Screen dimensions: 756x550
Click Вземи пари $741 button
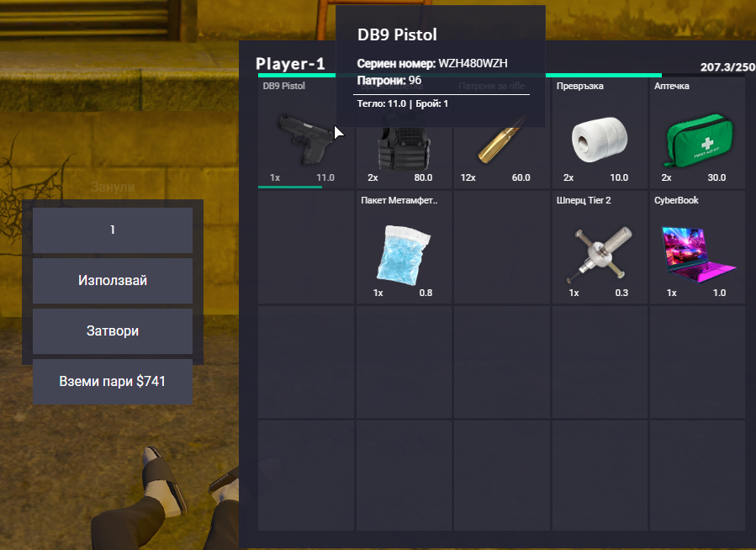tap(113, 381)
